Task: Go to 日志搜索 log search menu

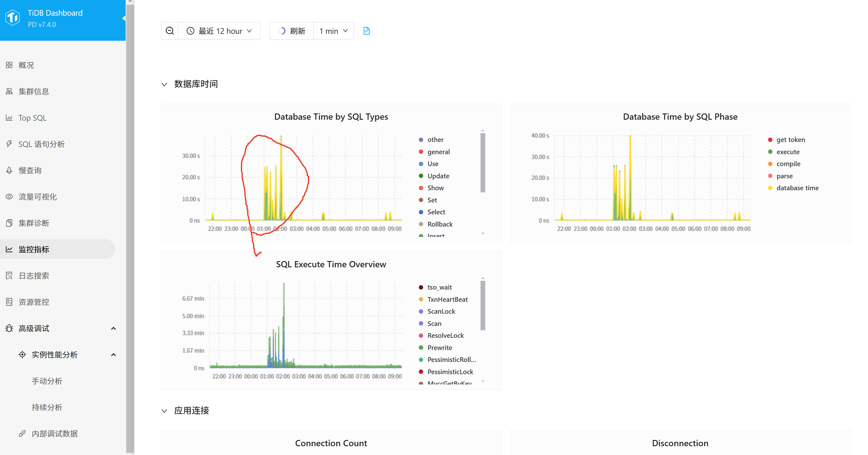Action: click(x=34, y=276)
